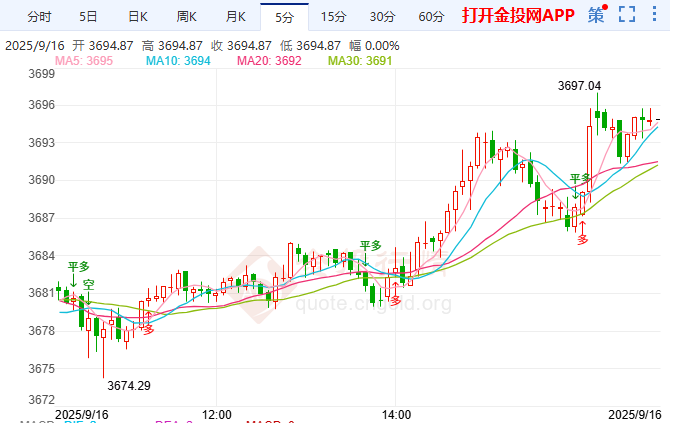Image resolution: width=673 pixels, height=423 pixels.
Task: Click the 2025/9/16 date in header
Action: (35, 45)
